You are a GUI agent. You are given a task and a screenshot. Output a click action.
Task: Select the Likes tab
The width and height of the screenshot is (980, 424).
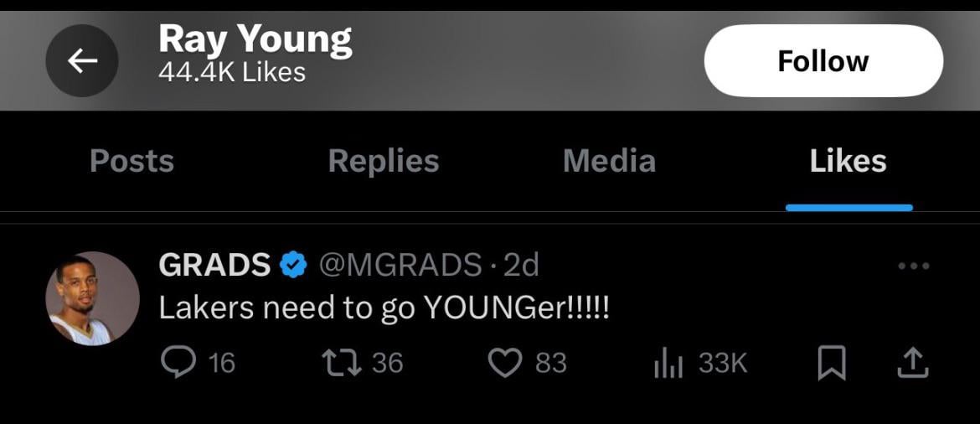tap(848, 161)
